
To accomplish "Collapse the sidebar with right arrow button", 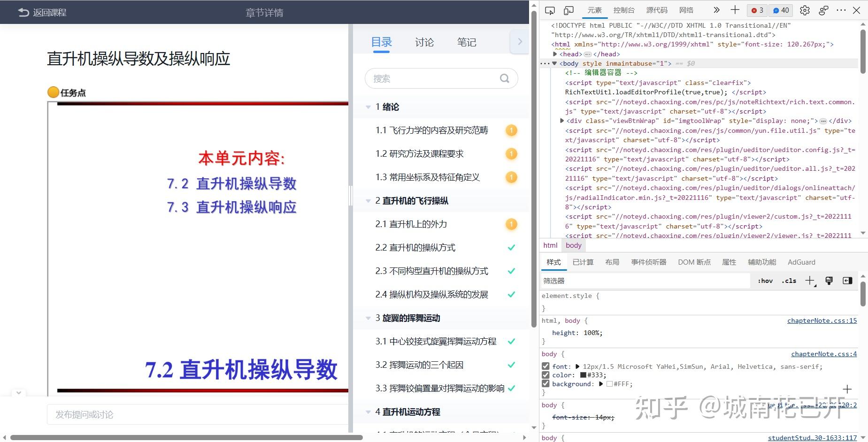I will 519,42.
